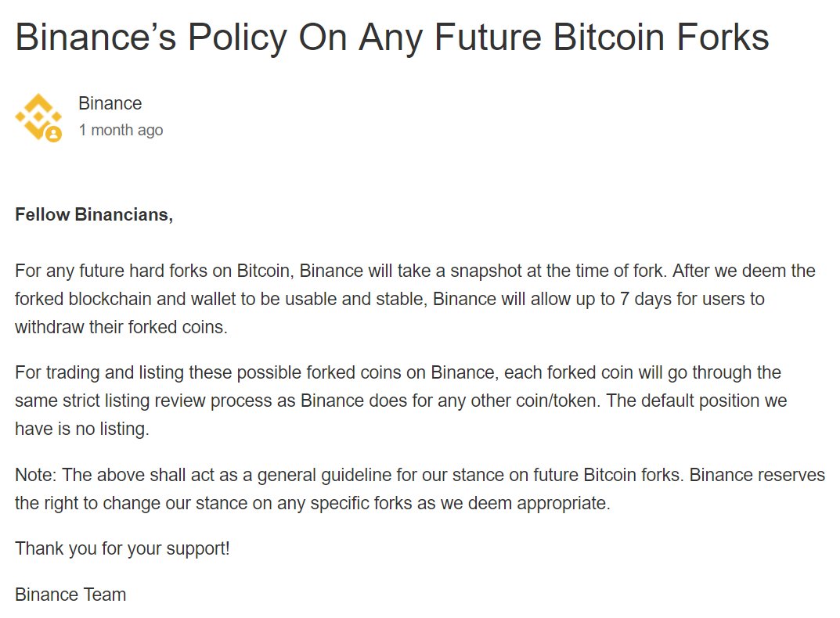Click 'Binance reserves' text in the note

(757, 475)
